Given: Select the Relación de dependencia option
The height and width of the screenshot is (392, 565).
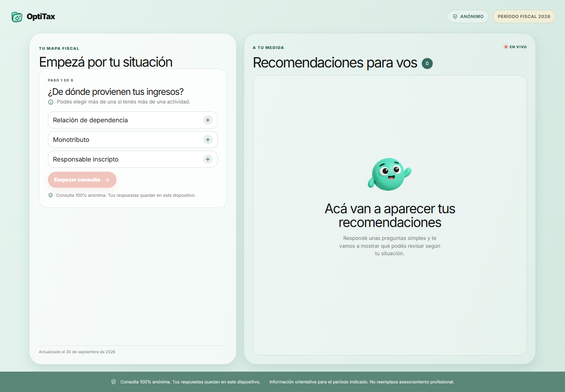Looking at the screenshot, I should pos(133,120).
